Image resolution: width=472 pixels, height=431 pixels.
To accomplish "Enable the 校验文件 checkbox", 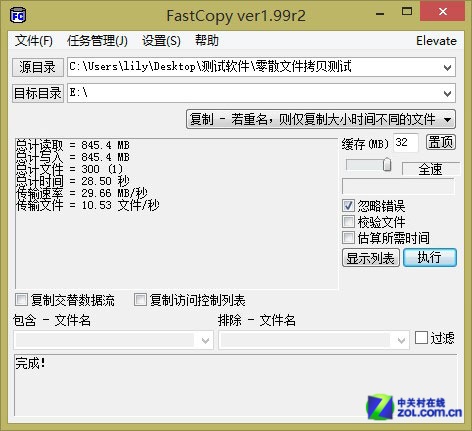I will point(348,221).
